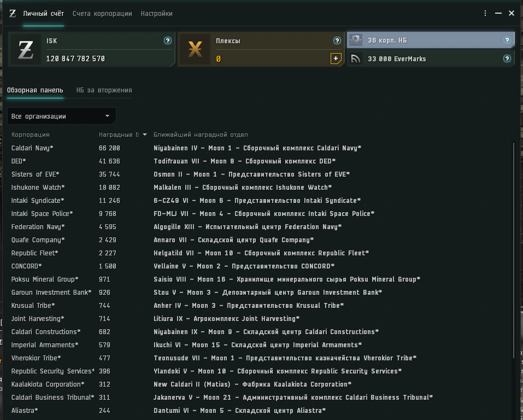This screenshot has width=523, height=420.
Task: Select Imperial Armaments* row
Action: tap(260, 345)
